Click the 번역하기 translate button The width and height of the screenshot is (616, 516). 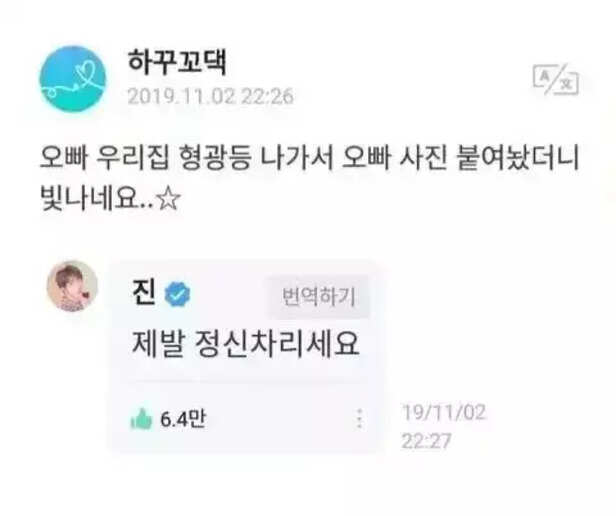[319, 297]
